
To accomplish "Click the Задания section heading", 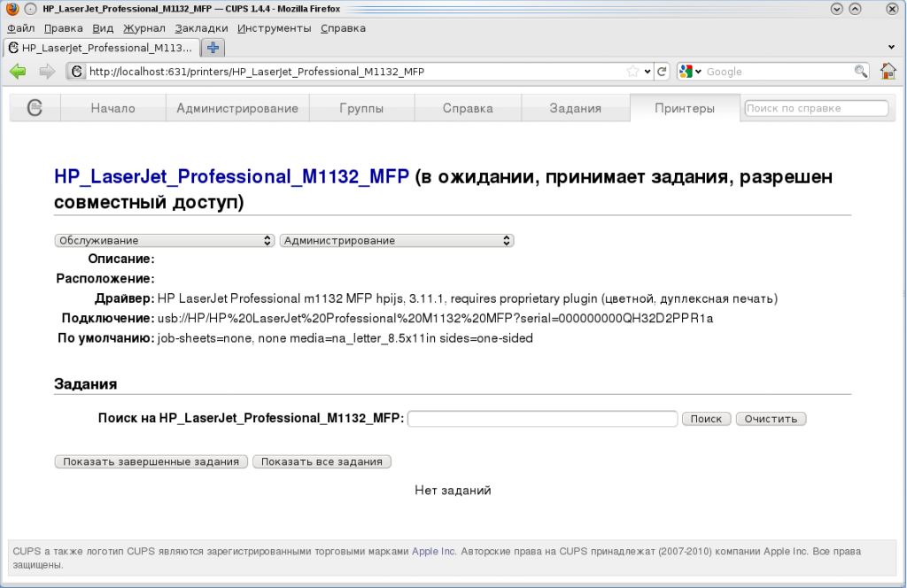I will [x=86, y=384].
